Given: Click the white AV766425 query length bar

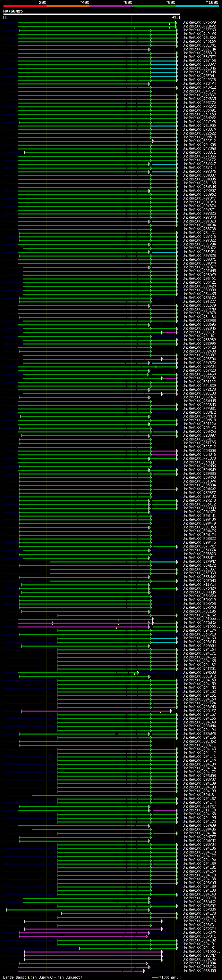Looking at the screenshot, I should click(91, 14).
